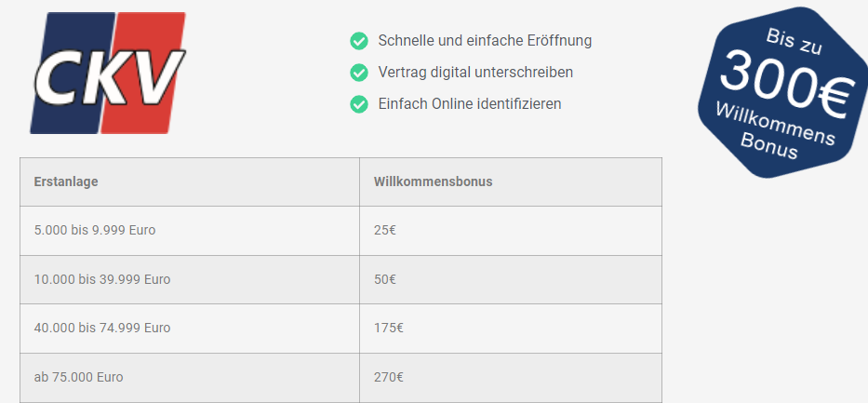Click the Bis zu text on the badge

[x=794, y=42]
